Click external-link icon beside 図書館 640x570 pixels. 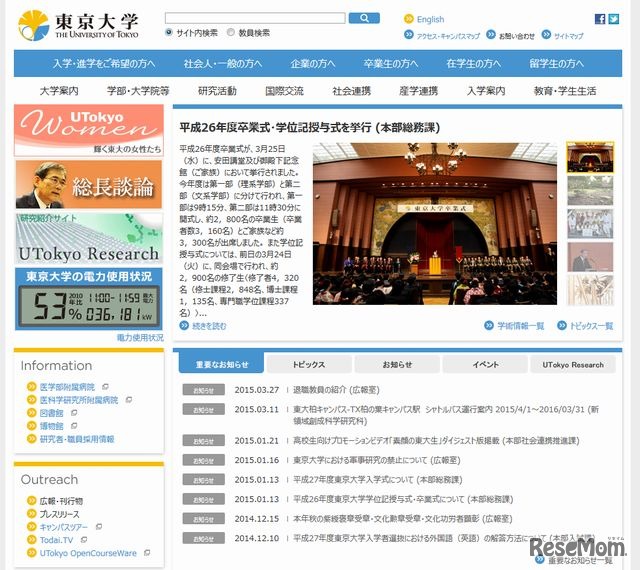[74, 412]
